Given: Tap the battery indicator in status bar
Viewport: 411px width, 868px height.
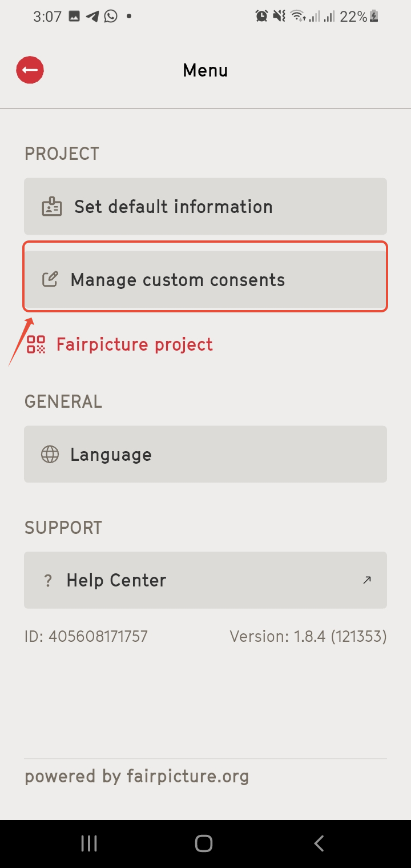Looking at the screenshot, I should 373,17.
